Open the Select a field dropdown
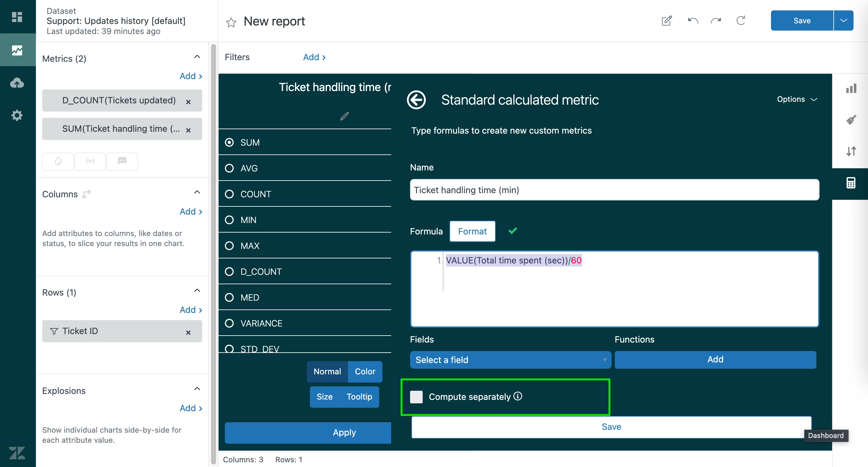Screen dimensions: 868x467 (x=510, y=360)
